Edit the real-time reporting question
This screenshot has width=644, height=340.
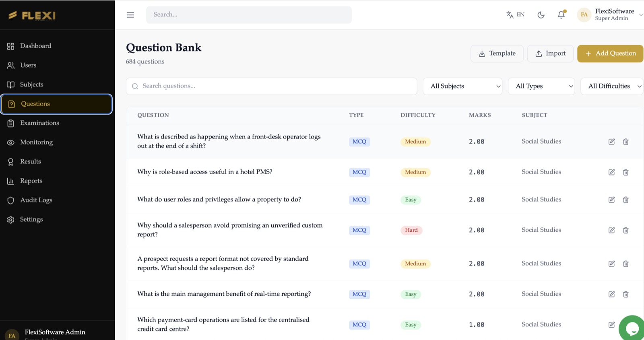(x=611, y=294)
